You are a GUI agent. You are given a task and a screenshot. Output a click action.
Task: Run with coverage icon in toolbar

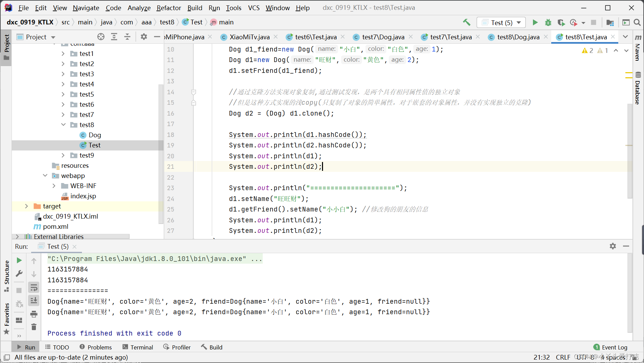tap(561, 22)
